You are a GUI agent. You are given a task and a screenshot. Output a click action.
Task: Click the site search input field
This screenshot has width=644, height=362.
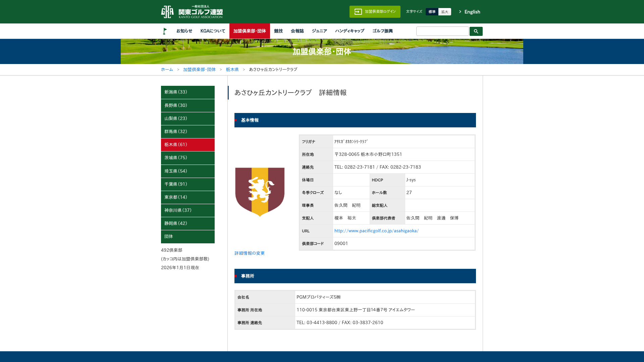(442, 31)
